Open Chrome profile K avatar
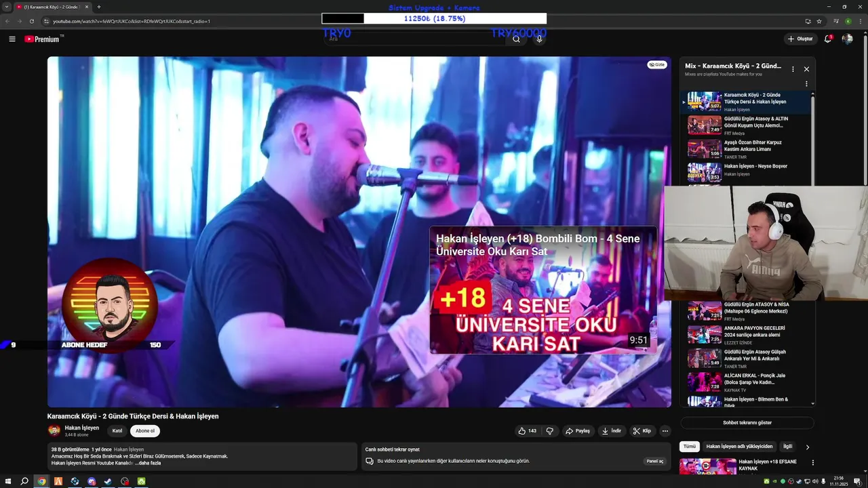Viewport: 868px width, 488px height. [x=848, y=21]
